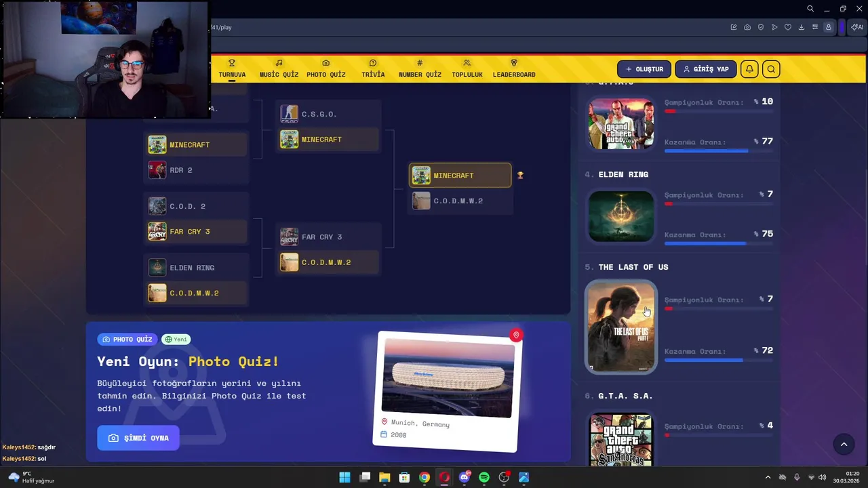Open Opera easy setup sliders icon
Screen dimensions: 868x488
815,27
